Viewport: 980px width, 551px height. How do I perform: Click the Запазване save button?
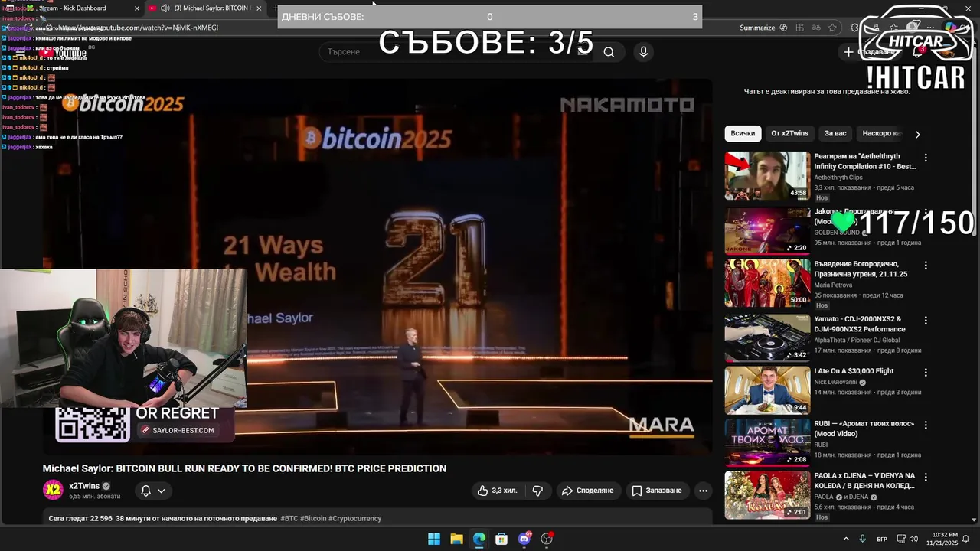tap(656, 491)
